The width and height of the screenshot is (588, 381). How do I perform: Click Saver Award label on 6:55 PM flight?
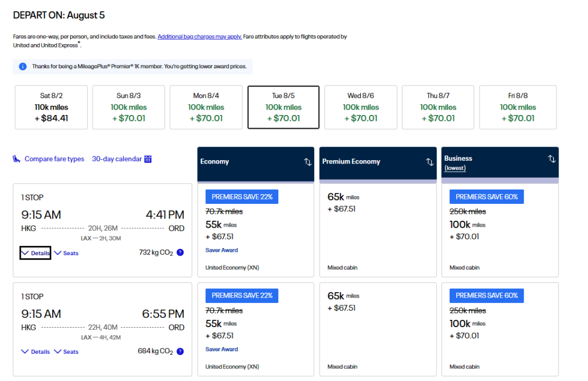(x=222, y=349)
